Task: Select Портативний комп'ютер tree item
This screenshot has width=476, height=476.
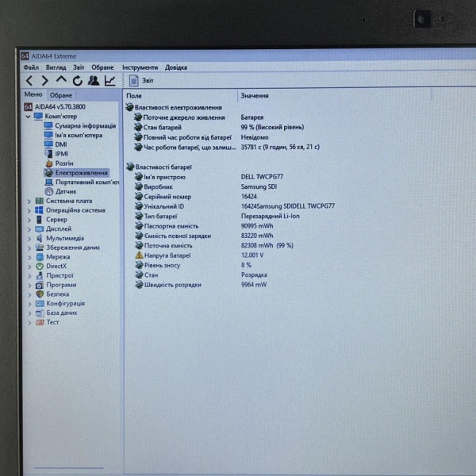Action: click(x=87, y=182)
